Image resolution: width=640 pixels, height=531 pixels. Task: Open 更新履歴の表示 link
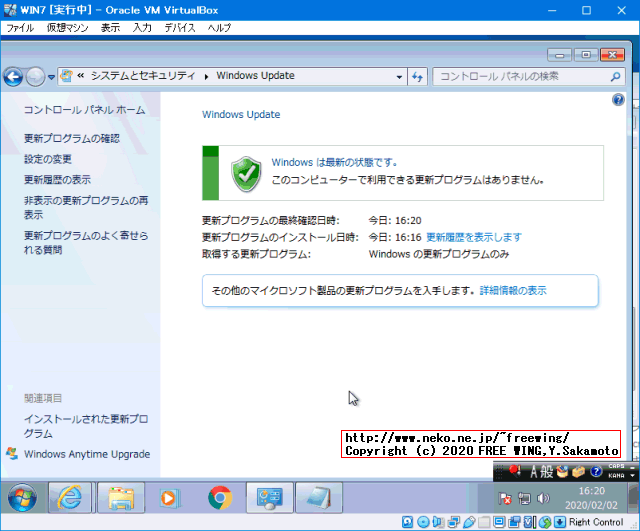(57, 180)
